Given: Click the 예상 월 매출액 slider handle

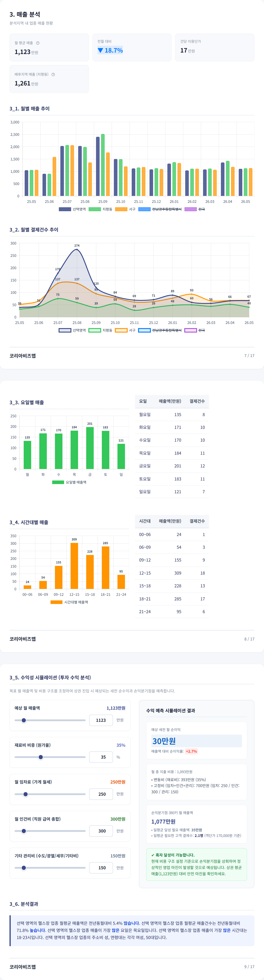Looking at the screenshot, I should (24, 720).
